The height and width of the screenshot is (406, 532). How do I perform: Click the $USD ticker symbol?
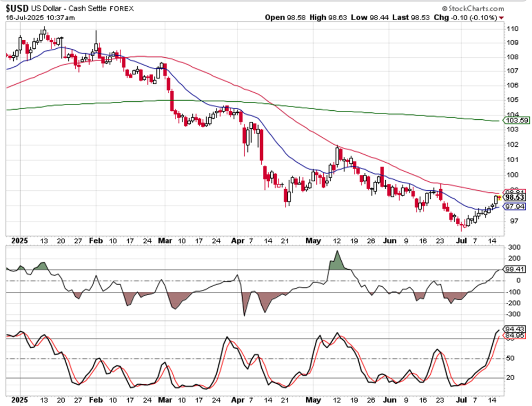tap(16, 8)
